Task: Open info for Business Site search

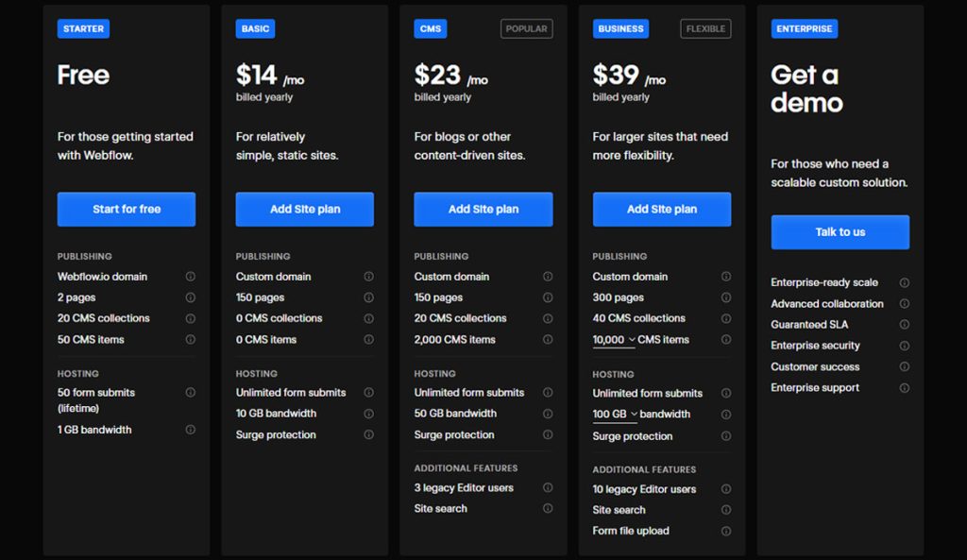Action: 726,510
